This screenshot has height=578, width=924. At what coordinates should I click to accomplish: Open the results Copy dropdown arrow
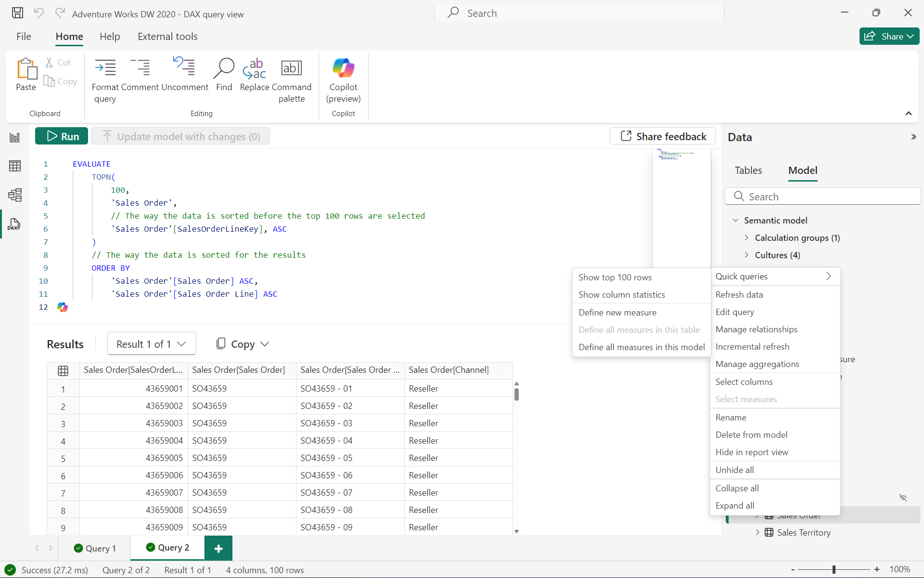[x=265, y=344]
